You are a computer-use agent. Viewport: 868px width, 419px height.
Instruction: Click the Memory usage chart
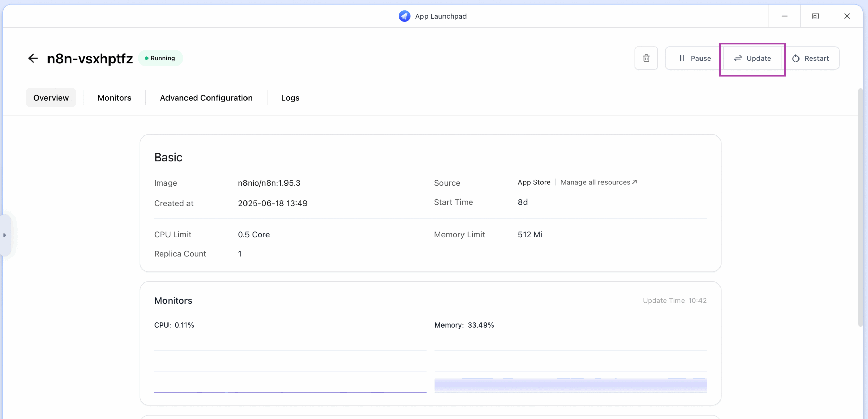571,371
